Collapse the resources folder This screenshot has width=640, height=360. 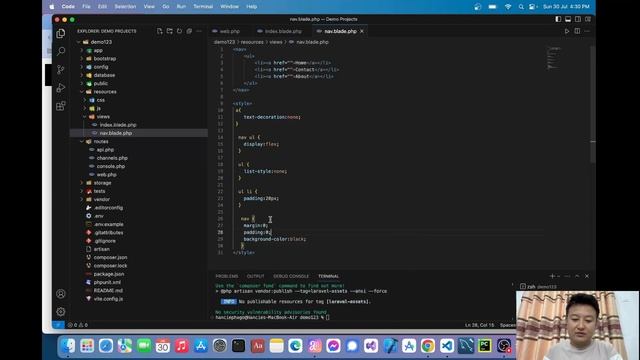tap(82, 92)
